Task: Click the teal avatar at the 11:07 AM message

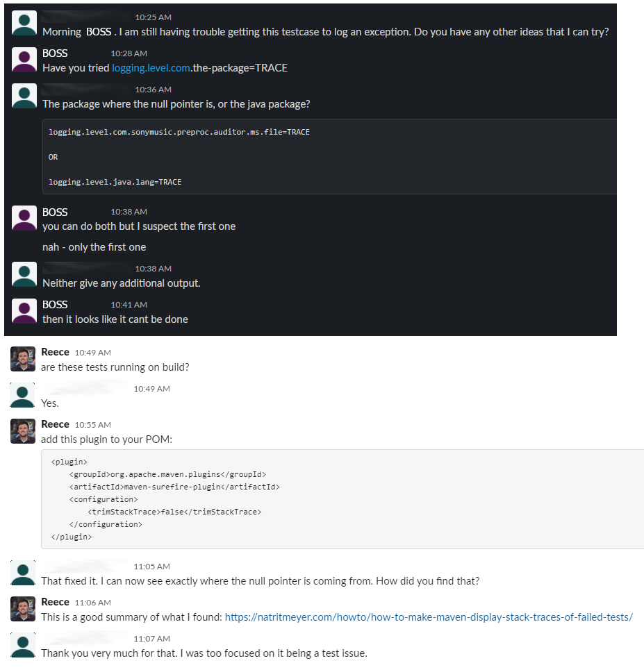Action: tap(22, 645)
